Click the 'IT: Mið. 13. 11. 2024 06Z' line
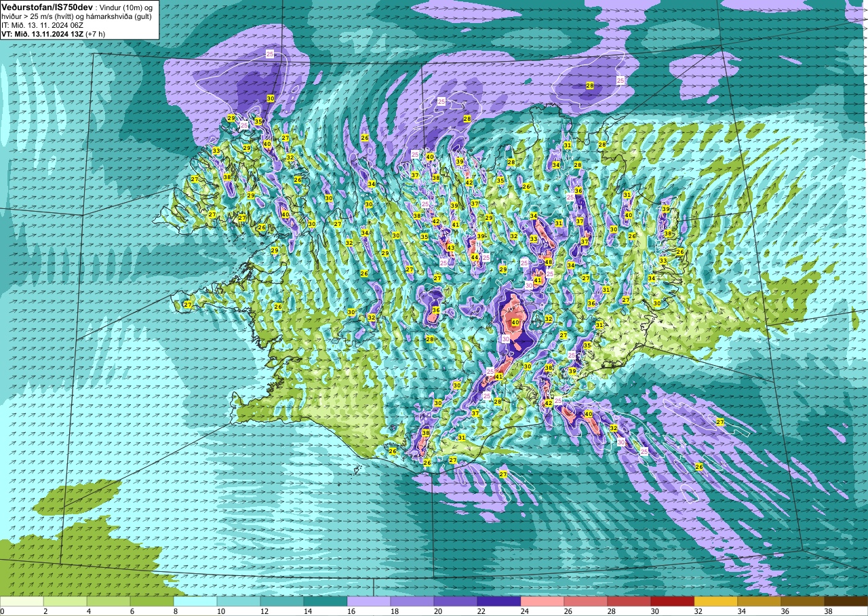The height and width of the screenshot is (616, 868). (x=42, y=24)
